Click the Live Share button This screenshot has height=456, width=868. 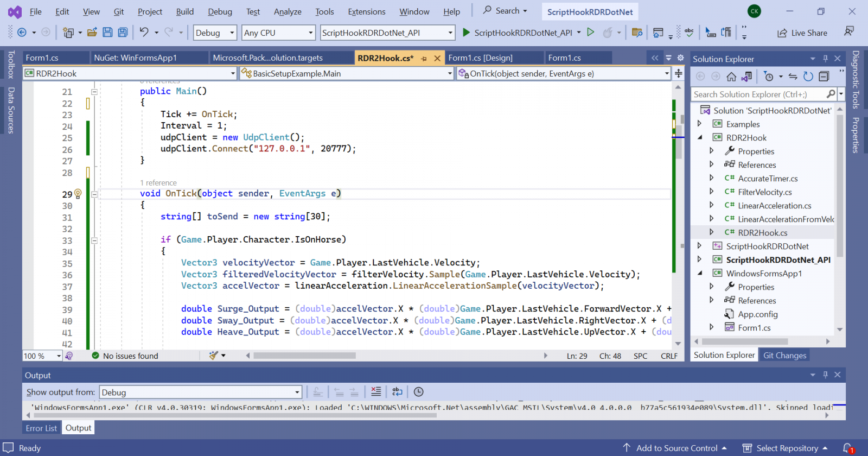pos(802,33)
